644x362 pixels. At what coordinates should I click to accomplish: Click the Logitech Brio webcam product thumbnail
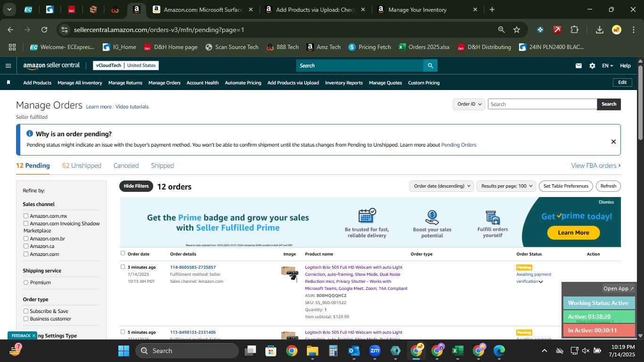pyautogui.click(x=290, y=273)
